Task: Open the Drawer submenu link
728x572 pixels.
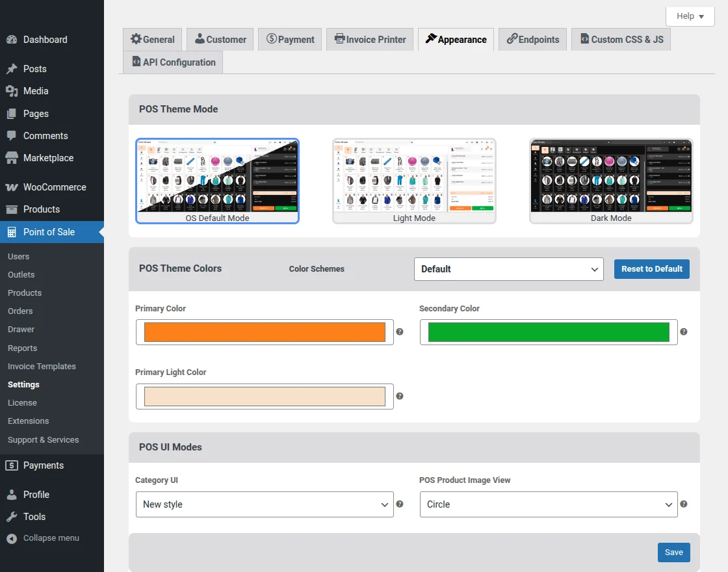Action: 21,329
